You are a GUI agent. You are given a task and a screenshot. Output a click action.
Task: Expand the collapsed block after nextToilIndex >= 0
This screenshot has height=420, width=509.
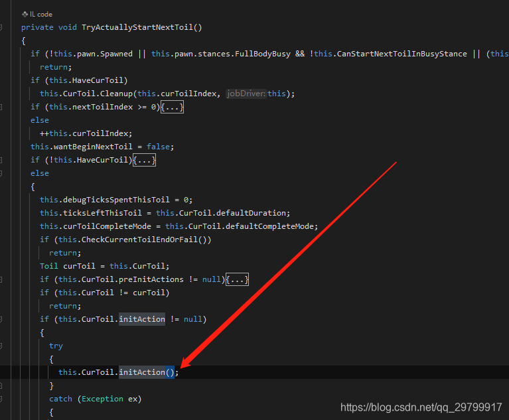pyautogui.click(x=173, y=107)
